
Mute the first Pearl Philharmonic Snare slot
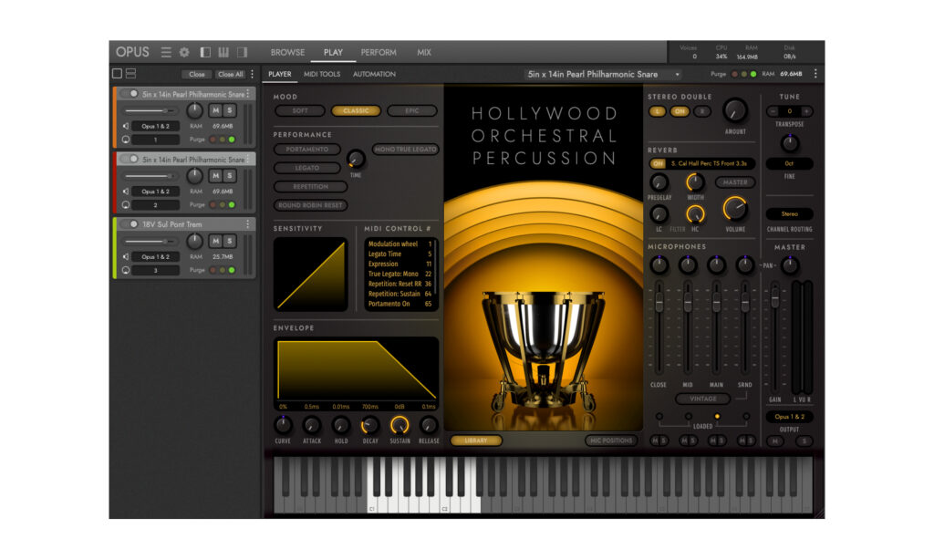click(x=215, y=110)
